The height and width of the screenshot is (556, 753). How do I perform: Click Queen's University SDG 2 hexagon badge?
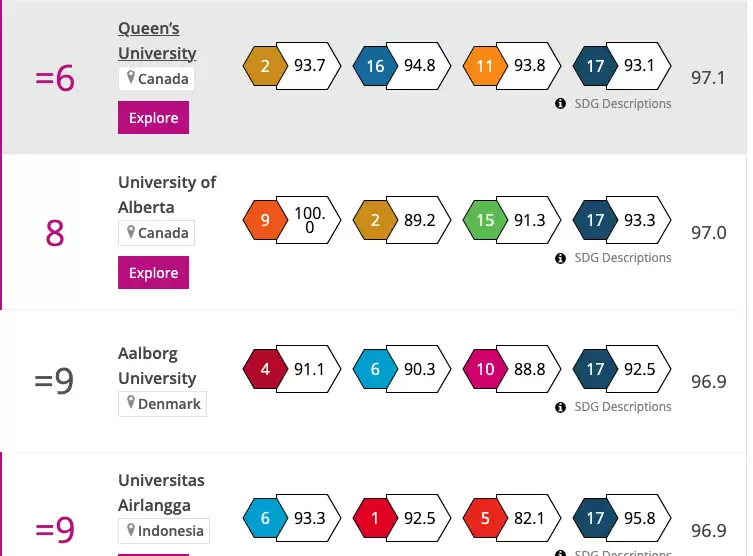pos(265,66)
